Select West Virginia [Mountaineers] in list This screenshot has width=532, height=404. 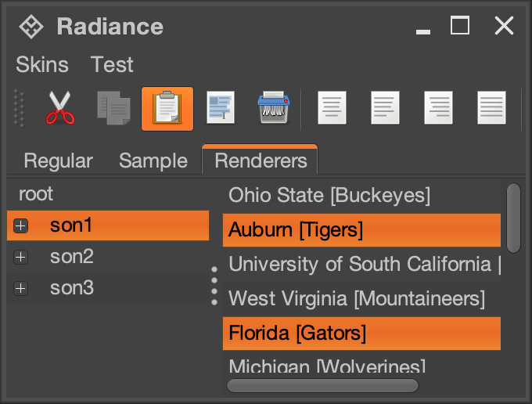coord(361,299)
